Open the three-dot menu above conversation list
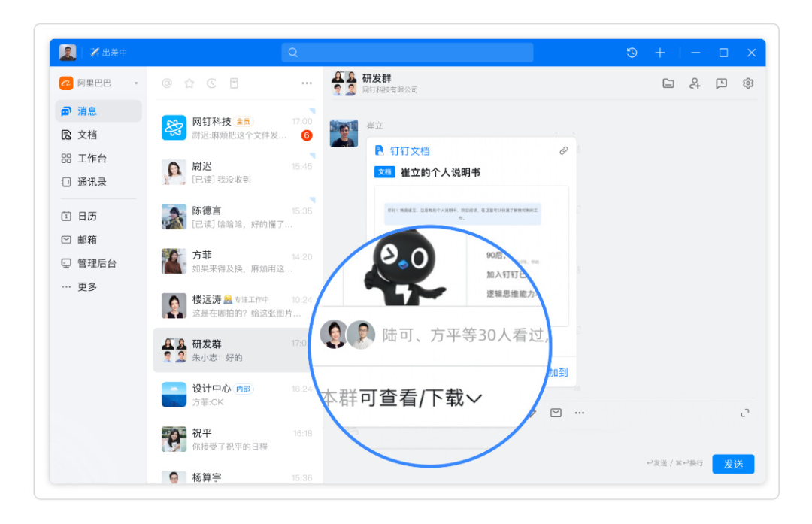812x524 pixels. click(307, 83)
